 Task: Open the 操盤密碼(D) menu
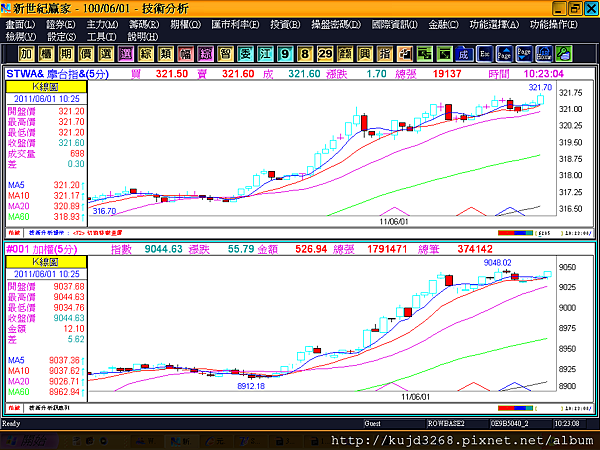click(x=336, y=24)
